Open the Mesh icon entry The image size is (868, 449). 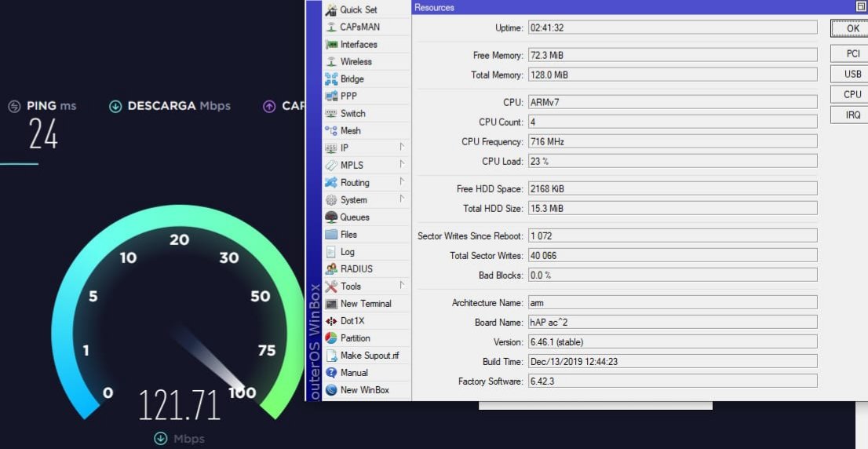(x=331, y=130)
